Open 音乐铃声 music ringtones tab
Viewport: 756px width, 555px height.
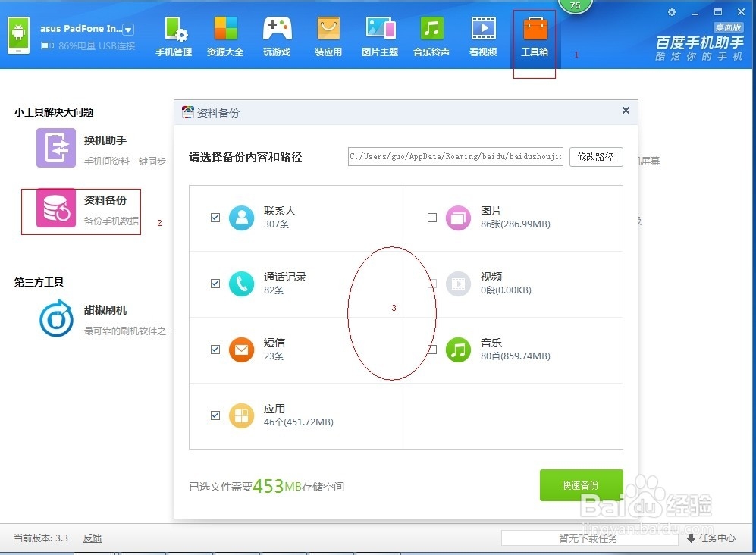pos(431,36)
